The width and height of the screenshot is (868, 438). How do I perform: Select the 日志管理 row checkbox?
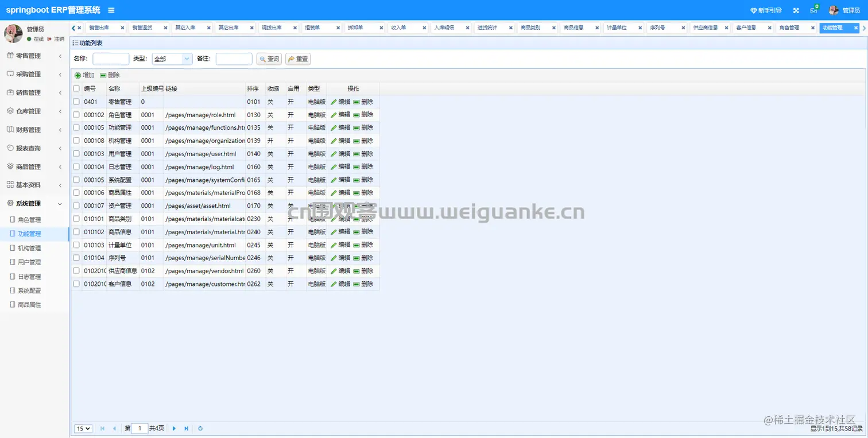[76, 167]
